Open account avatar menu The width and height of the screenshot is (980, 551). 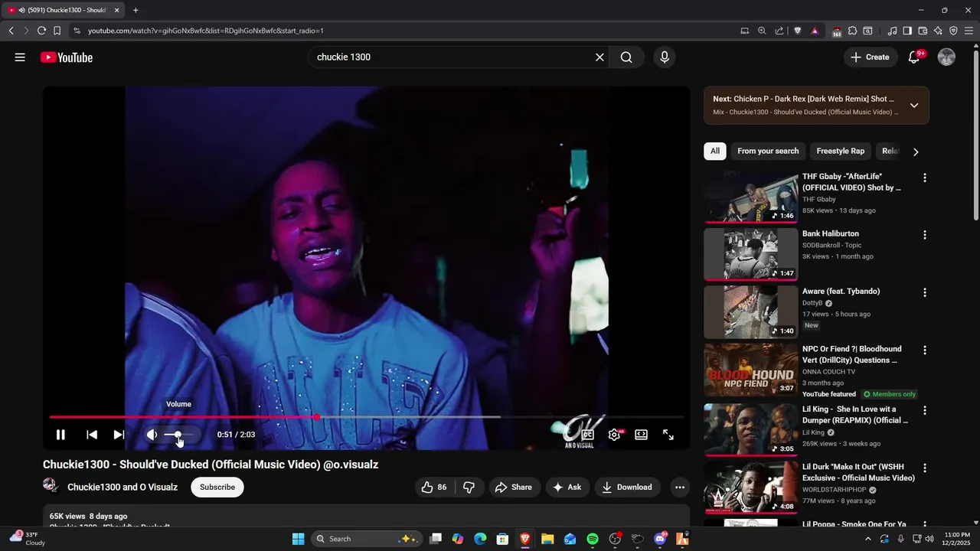(946, 57)
